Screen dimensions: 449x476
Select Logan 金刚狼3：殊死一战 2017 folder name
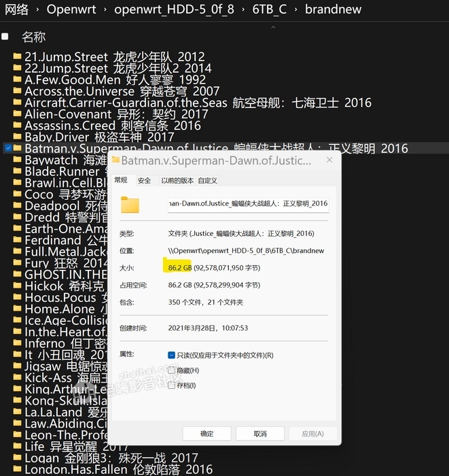click(111, 458)
